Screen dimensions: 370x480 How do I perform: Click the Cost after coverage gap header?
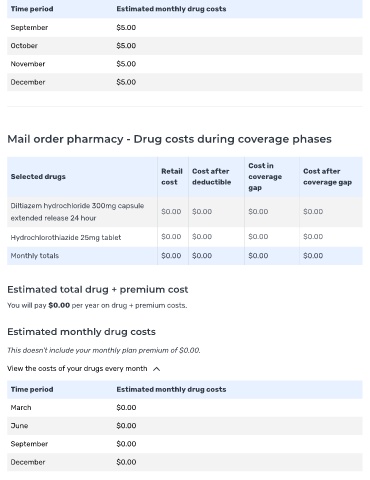click(327, 177)
